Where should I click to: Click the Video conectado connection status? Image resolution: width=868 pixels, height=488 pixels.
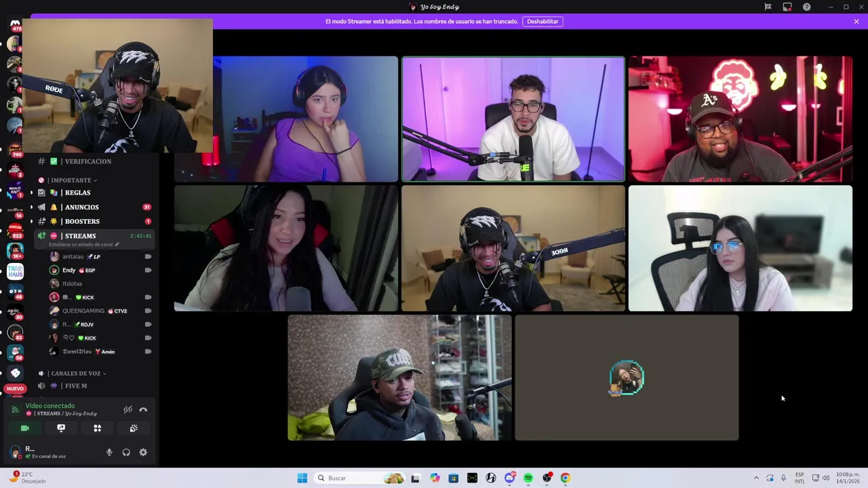(x=50, y=406)
